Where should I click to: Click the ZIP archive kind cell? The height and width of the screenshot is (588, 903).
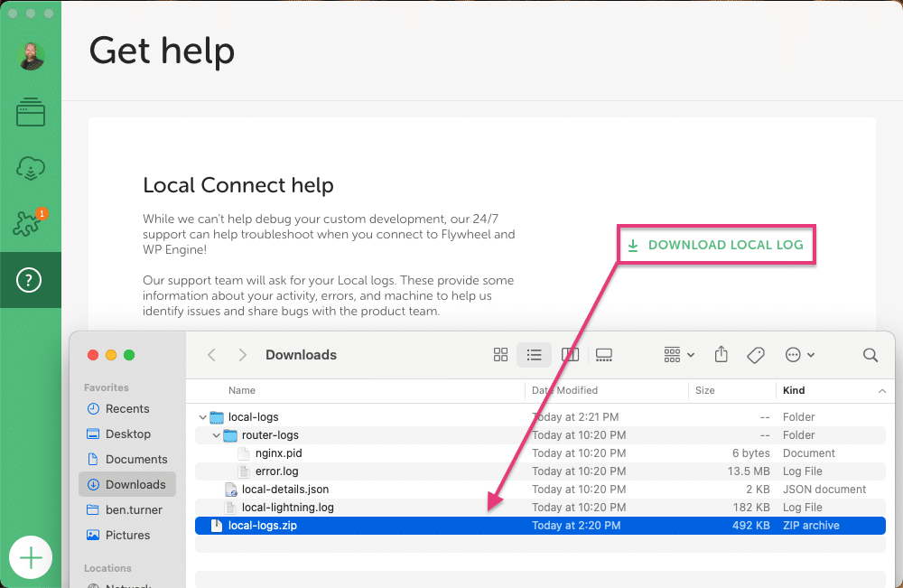(x=811, y=526)
